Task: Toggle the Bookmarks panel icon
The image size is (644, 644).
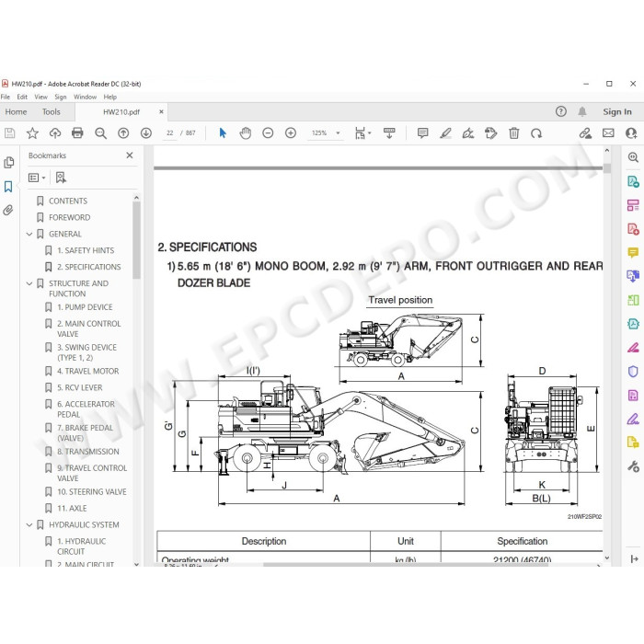Action: click(8, 187)
